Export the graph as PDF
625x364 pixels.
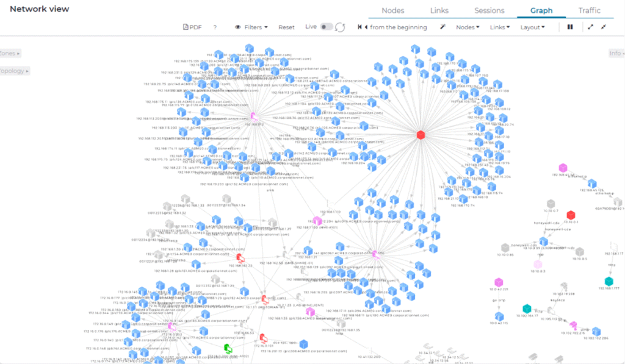pos(192,27)
